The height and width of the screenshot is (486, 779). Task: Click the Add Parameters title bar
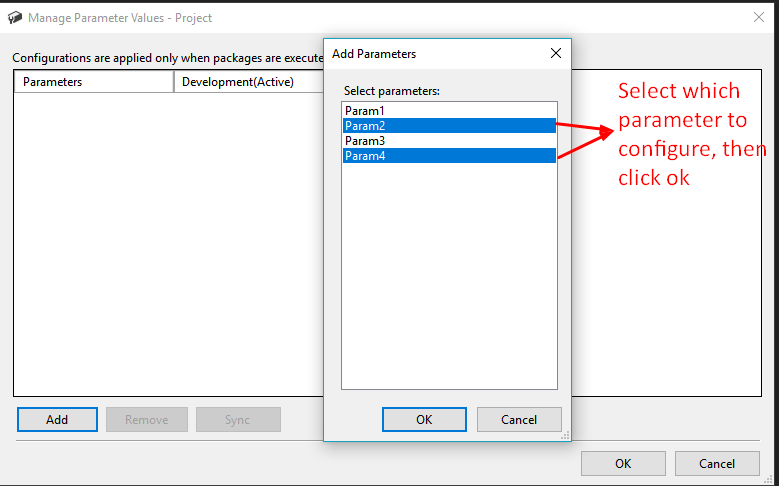click(432, 54)
